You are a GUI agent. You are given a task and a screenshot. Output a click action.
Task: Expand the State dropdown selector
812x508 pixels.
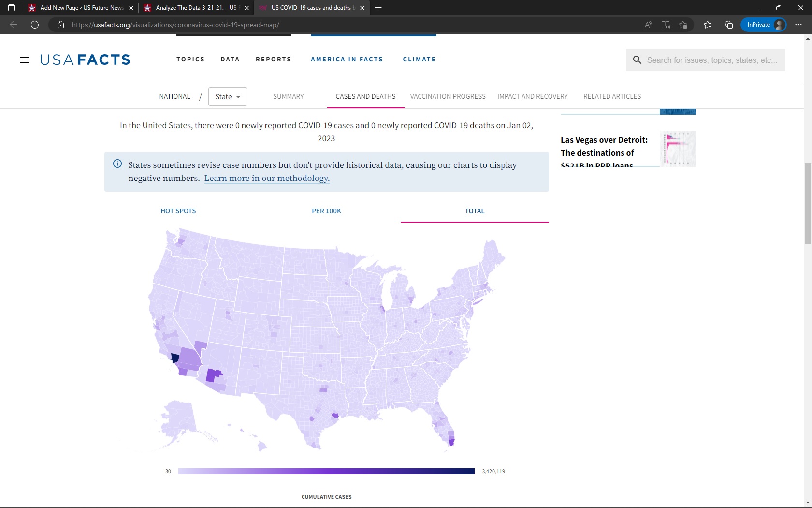pos(228,97)
